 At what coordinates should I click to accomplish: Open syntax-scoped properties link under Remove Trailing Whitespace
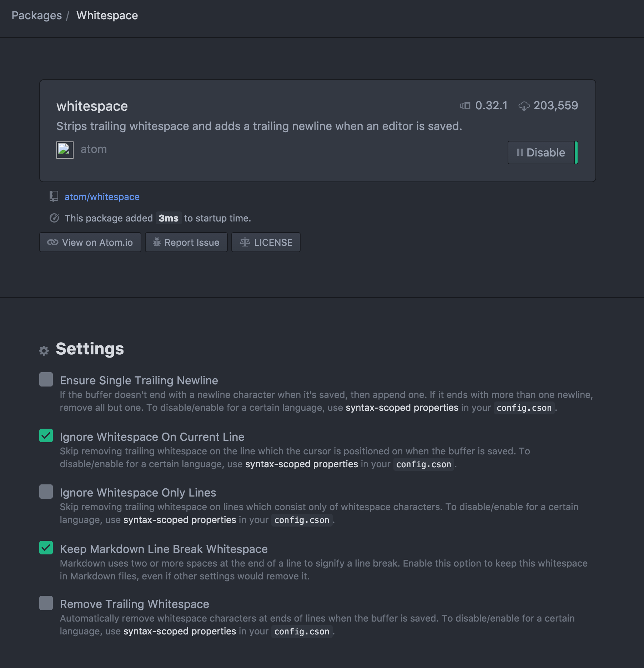tap(180, 631)
